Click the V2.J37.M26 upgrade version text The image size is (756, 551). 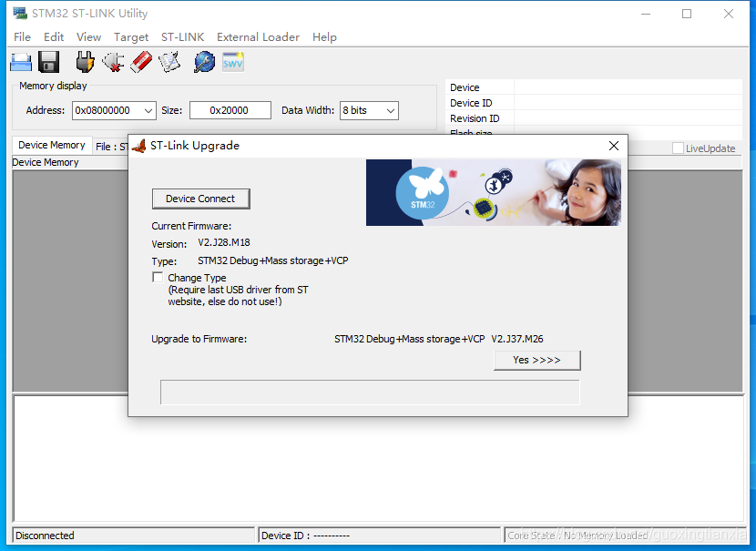click(517, 339)
